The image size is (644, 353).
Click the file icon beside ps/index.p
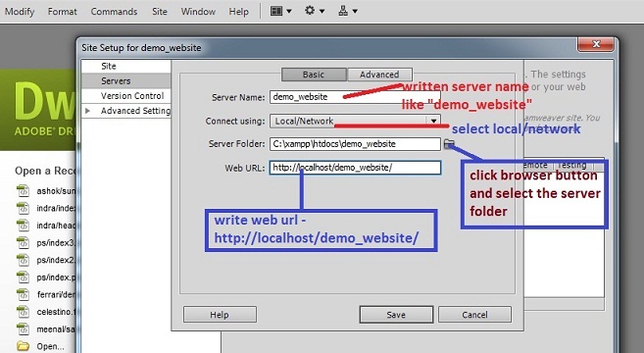(23, 277)
